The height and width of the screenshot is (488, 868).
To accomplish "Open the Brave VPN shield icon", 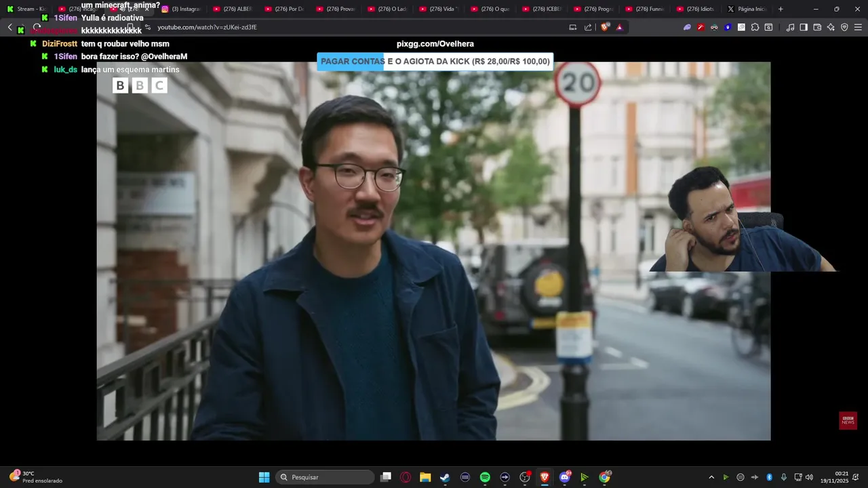I will point(844,27).
